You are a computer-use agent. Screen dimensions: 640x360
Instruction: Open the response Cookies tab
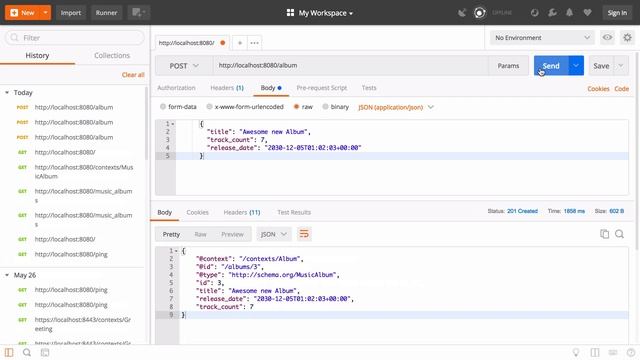(x=198, y=212)
